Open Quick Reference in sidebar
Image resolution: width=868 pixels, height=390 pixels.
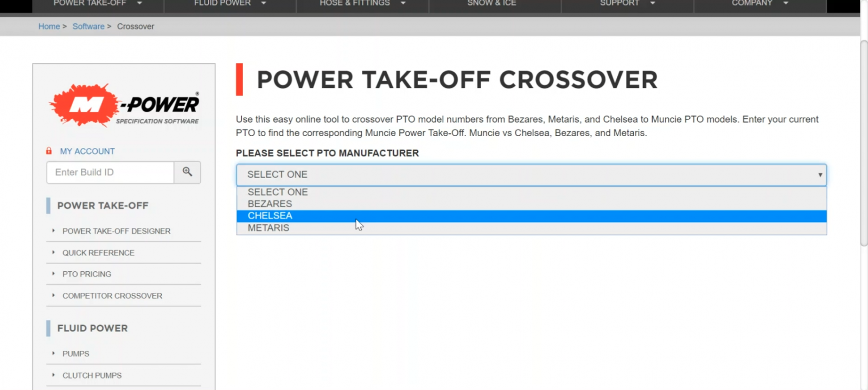pos(98,253)
